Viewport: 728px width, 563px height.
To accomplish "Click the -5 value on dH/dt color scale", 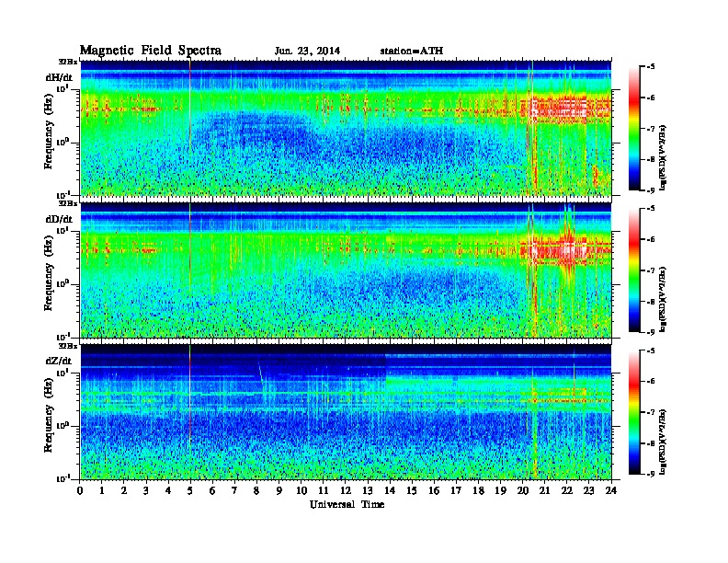I will coord(651,67).
